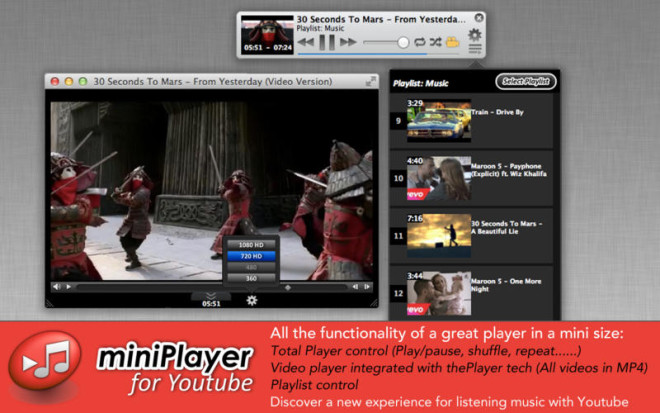Toggle playlist panel via list icon
660x413 pixels.
click(475, 49)
